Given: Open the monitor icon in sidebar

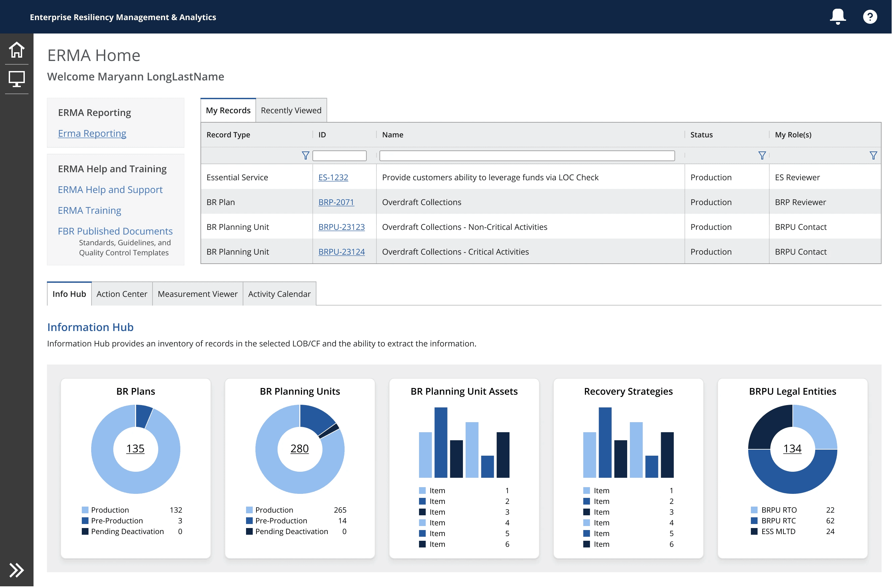Looking at the screenshot, I should click(x=16, y=79).
